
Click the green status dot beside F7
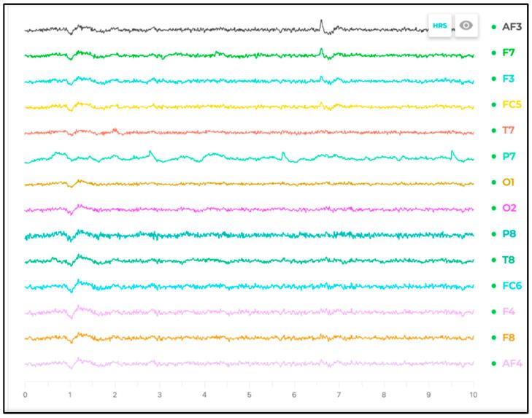click(x=494, y=53)
